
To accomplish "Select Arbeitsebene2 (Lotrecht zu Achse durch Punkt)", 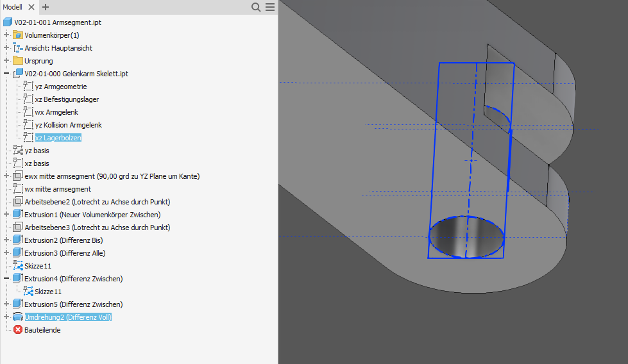I will [x=98, y=202].
